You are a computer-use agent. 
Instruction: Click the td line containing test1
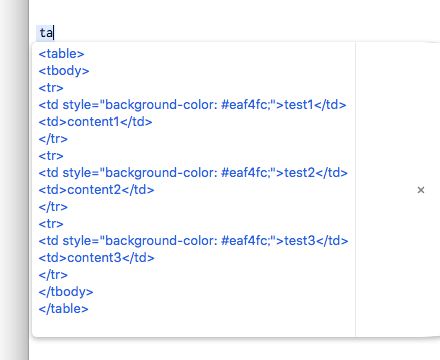click(x=192, y=105)
